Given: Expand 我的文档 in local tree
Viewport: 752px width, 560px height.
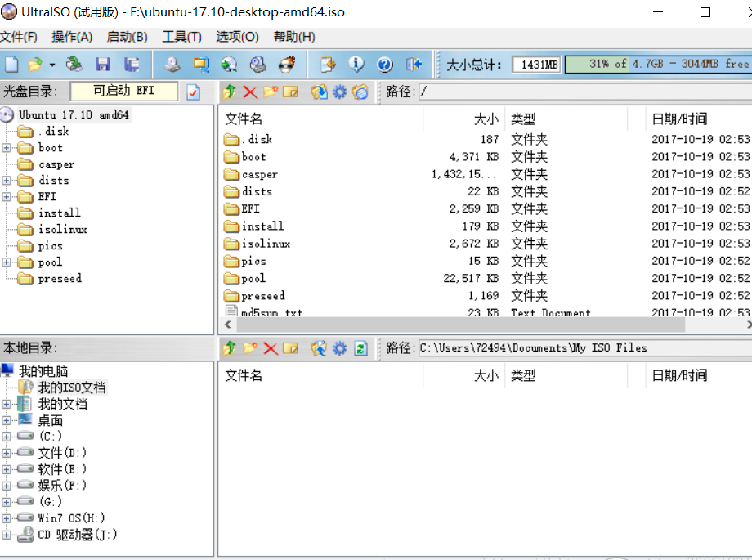Looking at the screenshot, I should (x=7, y=404).
